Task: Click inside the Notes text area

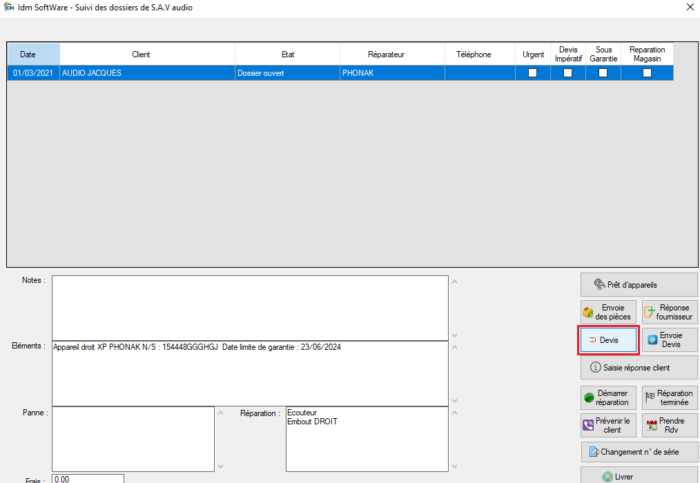Action: pyautogui.click(x=250, y=308)
